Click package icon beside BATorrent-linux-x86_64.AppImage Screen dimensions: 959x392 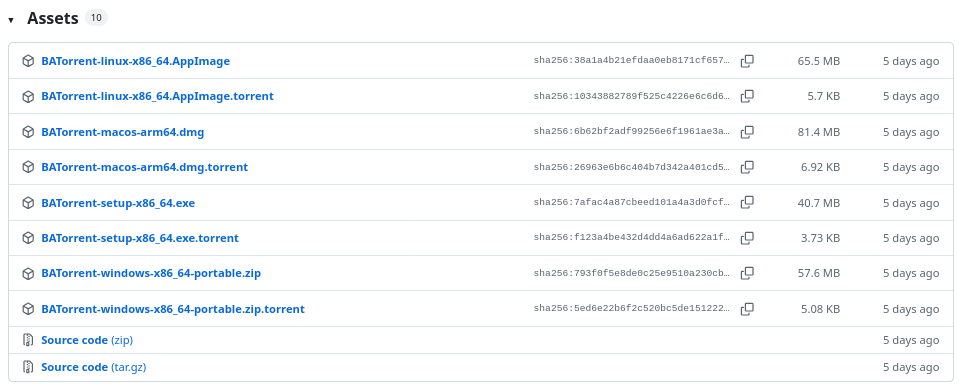point(28,61)
